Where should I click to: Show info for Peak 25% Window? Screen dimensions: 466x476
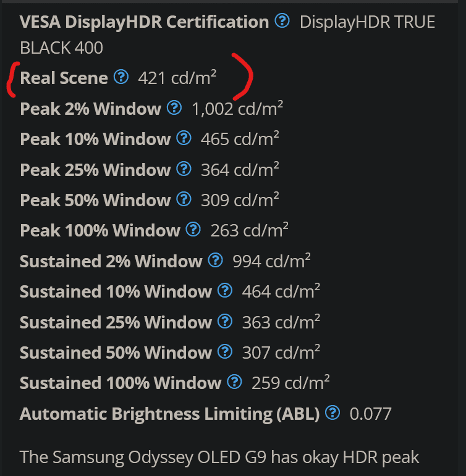tap(184, 169)
